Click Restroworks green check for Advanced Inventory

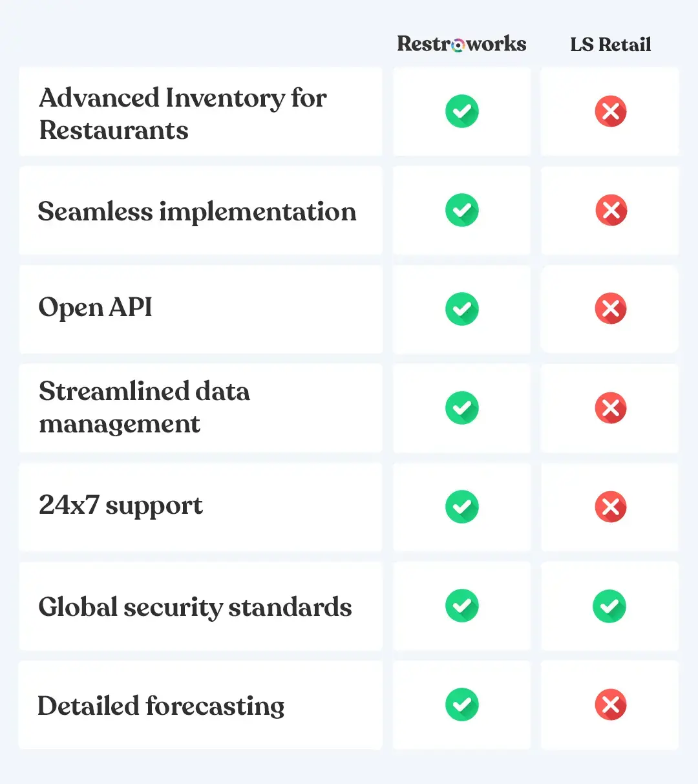tap(461, 111)
